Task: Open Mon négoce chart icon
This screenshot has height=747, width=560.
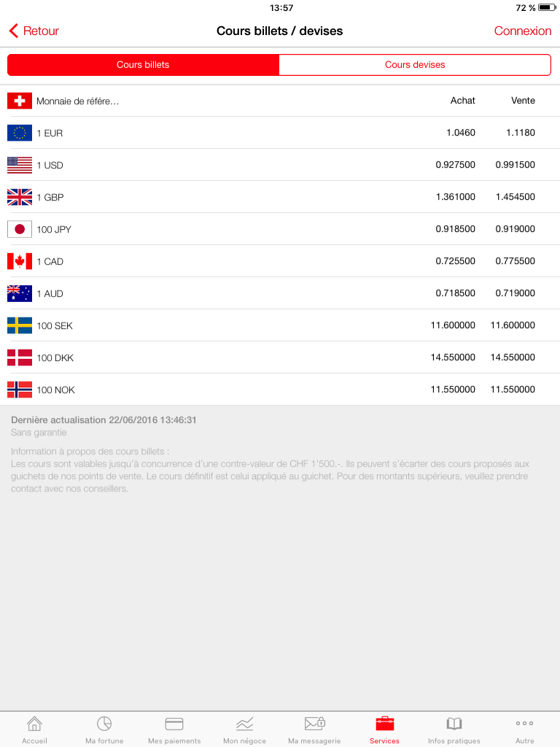Action: [244, 724]
